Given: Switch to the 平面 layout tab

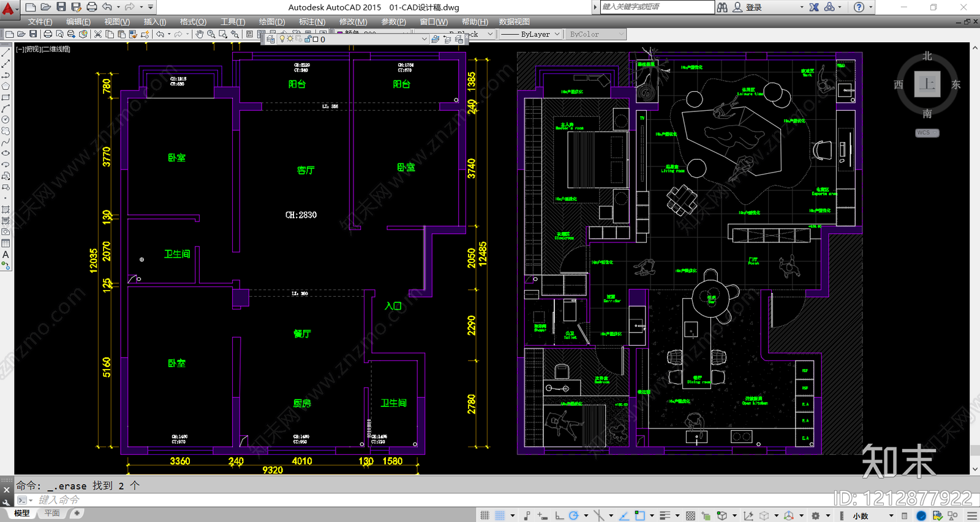Looking at the screenshot, I should point(52,513).
